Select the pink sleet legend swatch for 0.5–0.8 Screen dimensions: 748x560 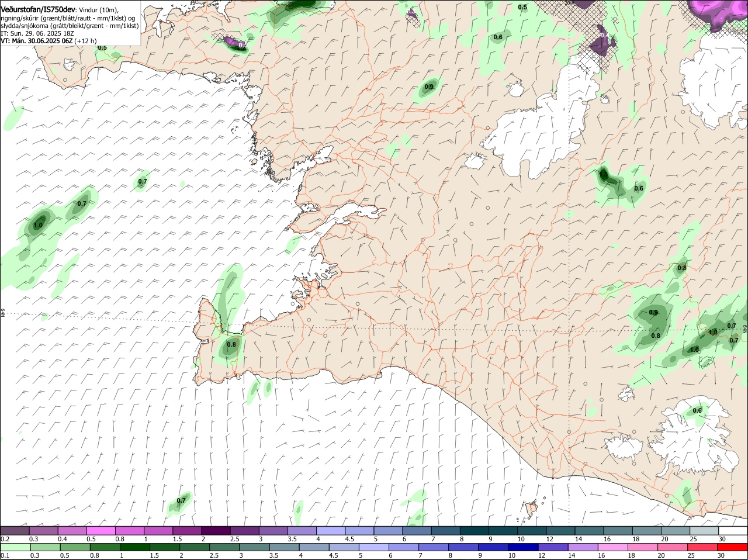(x=101, y=531)
